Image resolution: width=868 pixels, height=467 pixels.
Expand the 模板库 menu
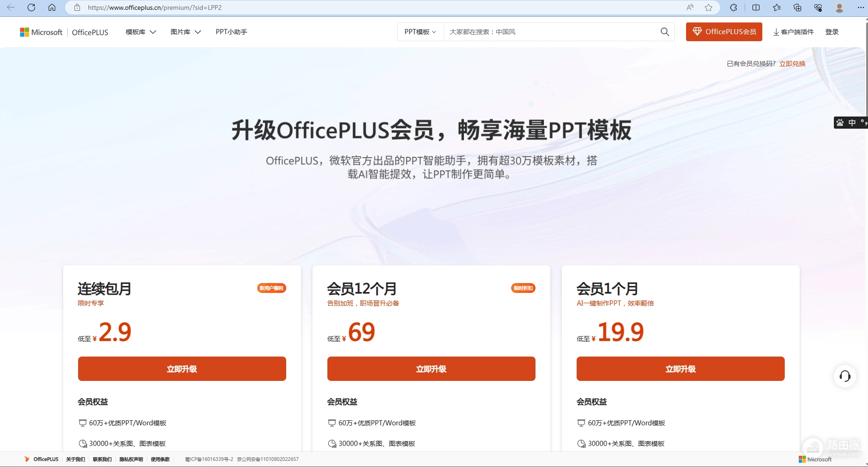tap(141, 32)
